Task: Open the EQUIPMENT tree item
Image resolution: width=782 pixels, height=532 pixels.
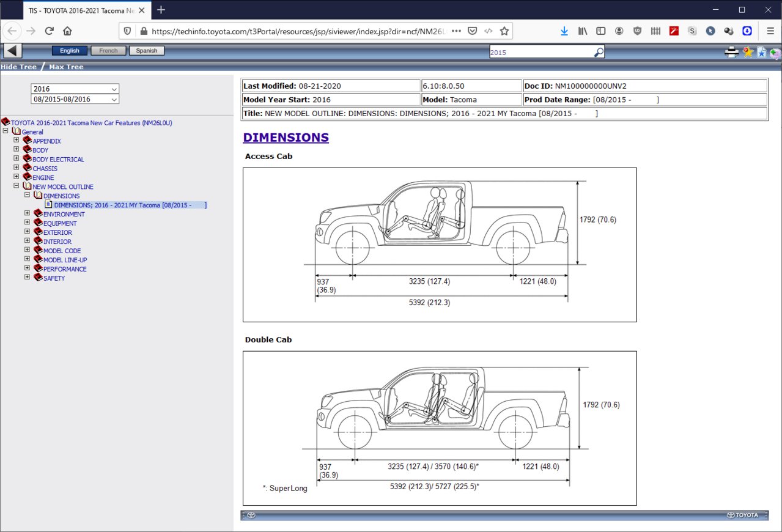Action: 60,224
